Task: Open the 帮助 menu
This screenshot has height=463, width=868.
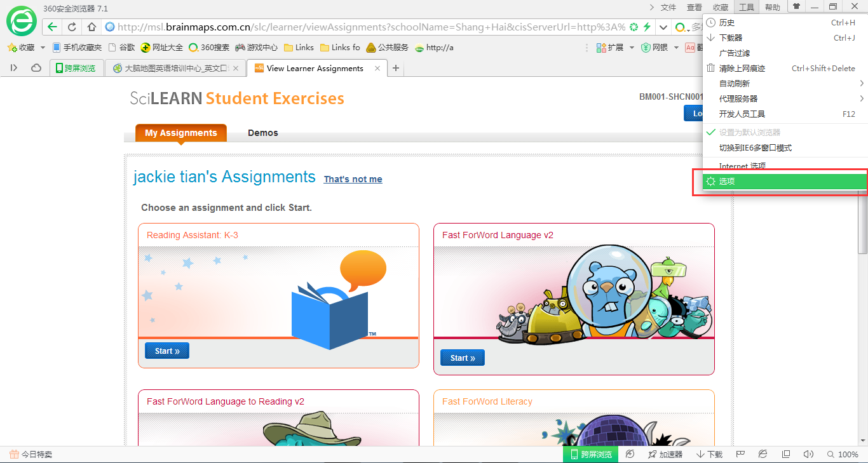Action: coord(773,7)
